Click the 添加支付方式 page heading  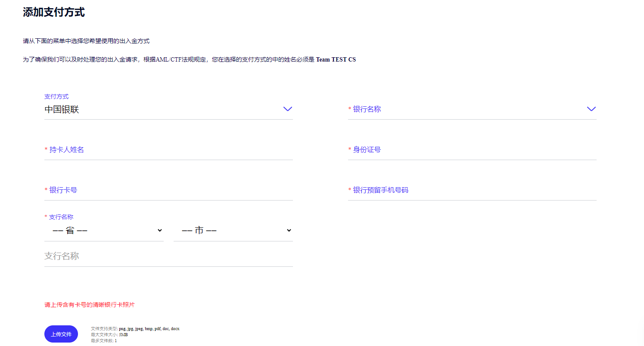click(54, 12)
